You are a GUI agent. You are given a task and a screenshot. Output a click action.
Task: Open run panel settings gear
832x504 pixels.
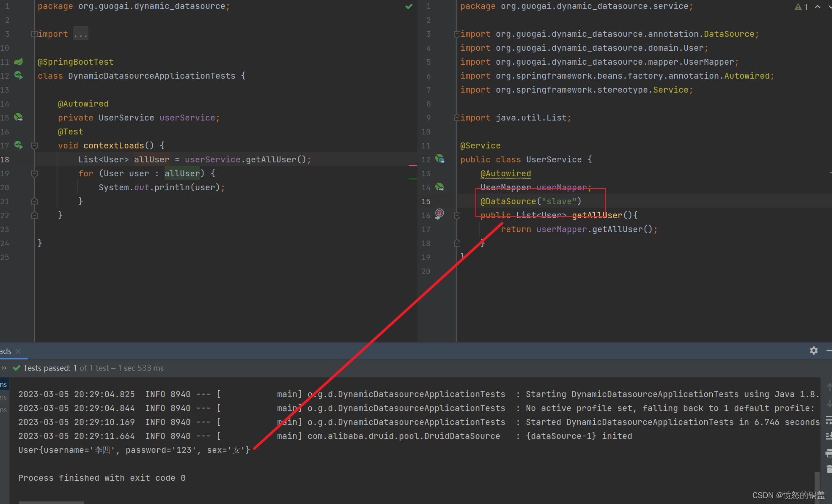pos(813,351)
